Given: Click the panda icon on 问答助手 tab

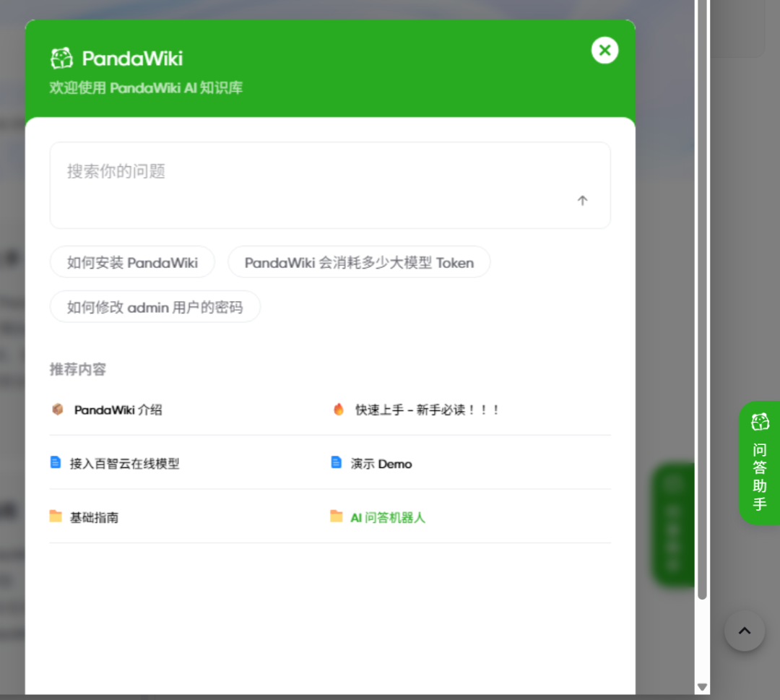Looking at the screenshot, I should tap(760, 421).
